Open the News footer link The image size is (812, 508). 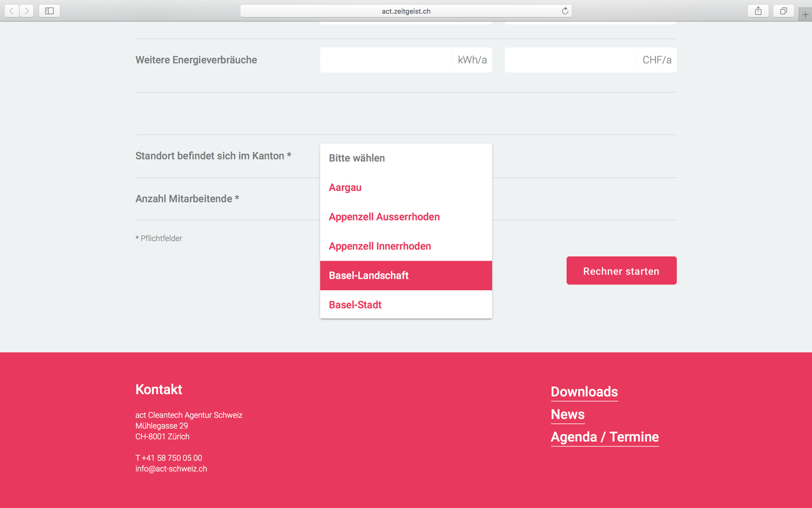(x=567, y=415)
